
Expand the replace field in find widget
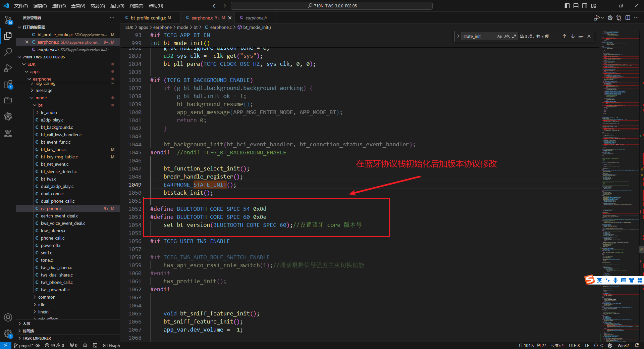click(x=458, y=36)
